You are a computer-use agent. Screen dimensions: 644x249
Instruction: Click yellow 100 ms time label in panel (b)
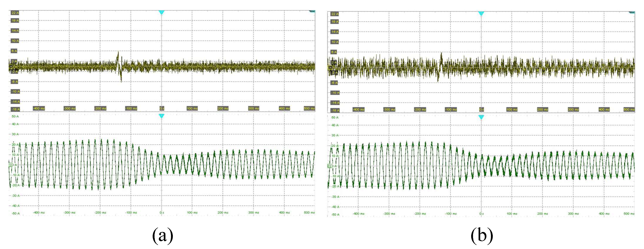pyautogui.click(x=512, y=109)
